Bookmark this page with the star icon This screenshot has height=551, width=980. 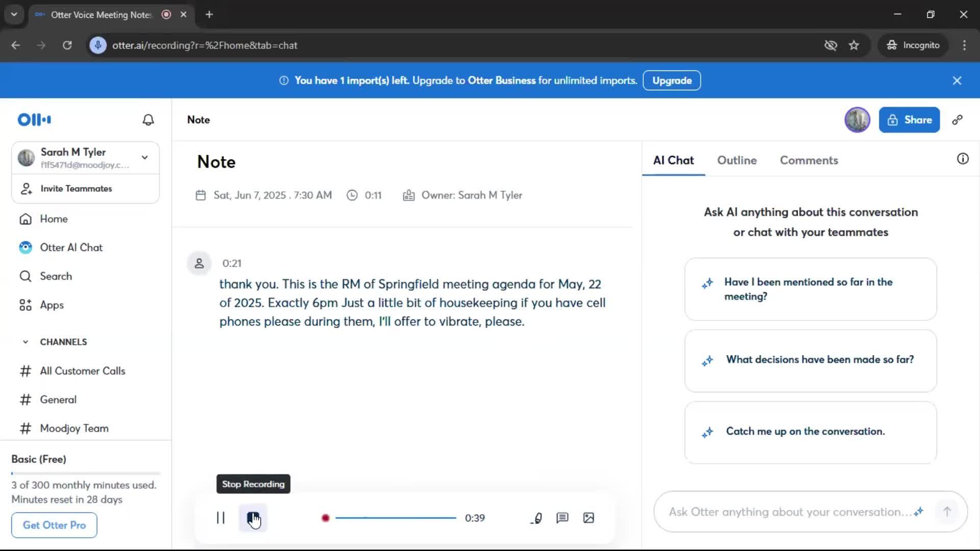tap(854, 45)
